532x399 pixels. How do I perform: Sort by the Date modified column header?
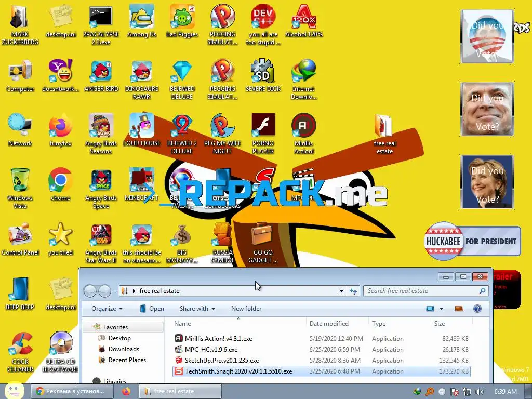coord(337,323)
